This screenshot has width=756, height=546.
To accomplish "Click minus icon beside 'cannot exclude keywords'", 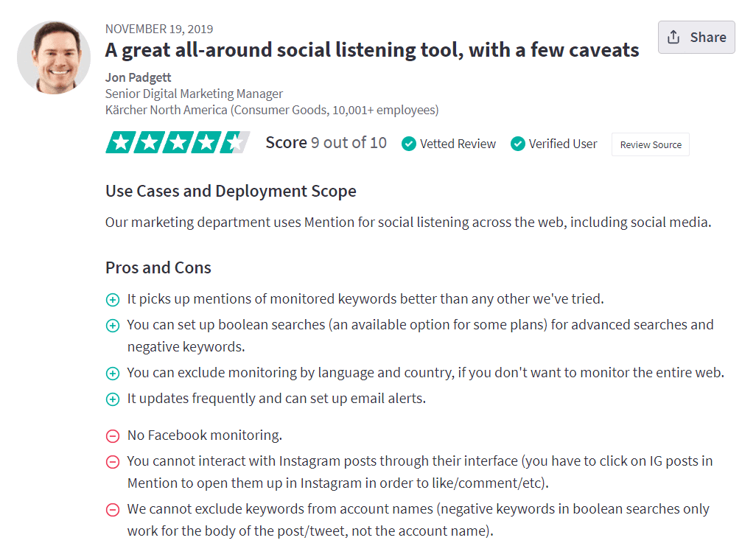I will click(x=112, y=510).
